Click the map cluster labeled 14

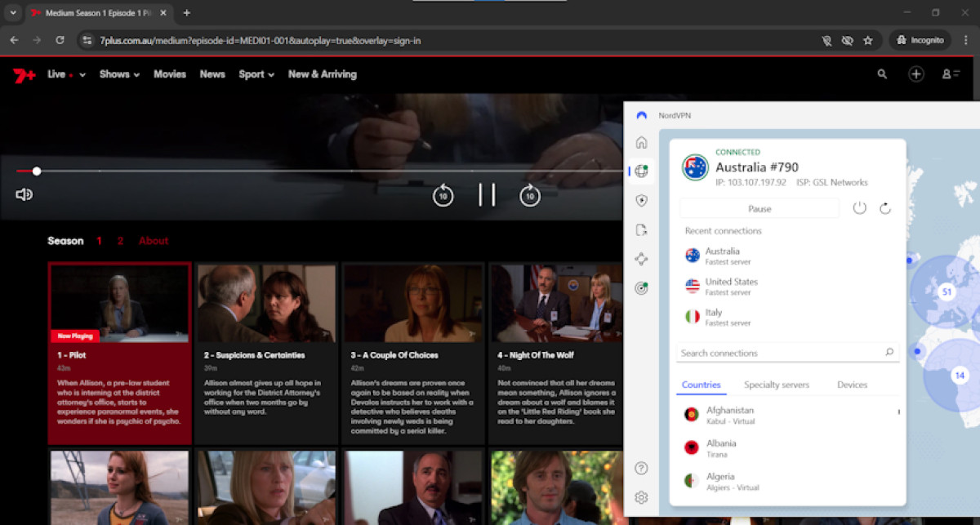click(x=960, y=375)
